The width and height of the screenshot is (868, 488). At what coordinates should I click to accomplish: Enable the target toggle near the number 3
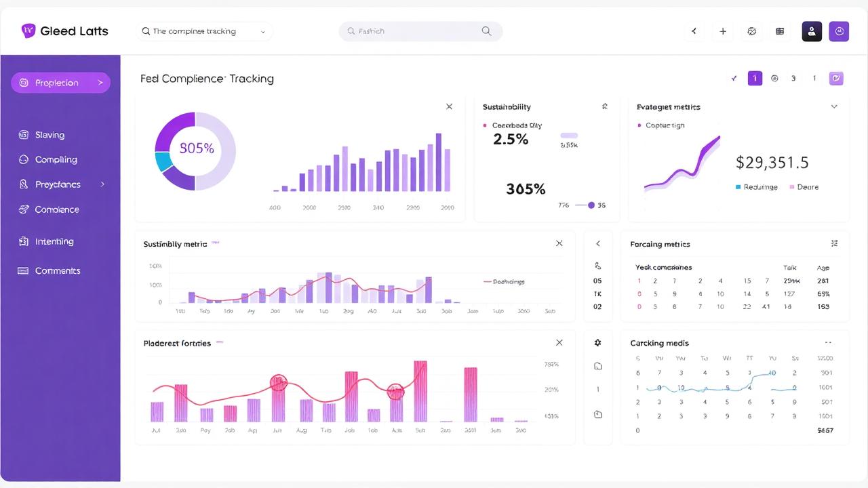tap(774, 78)
